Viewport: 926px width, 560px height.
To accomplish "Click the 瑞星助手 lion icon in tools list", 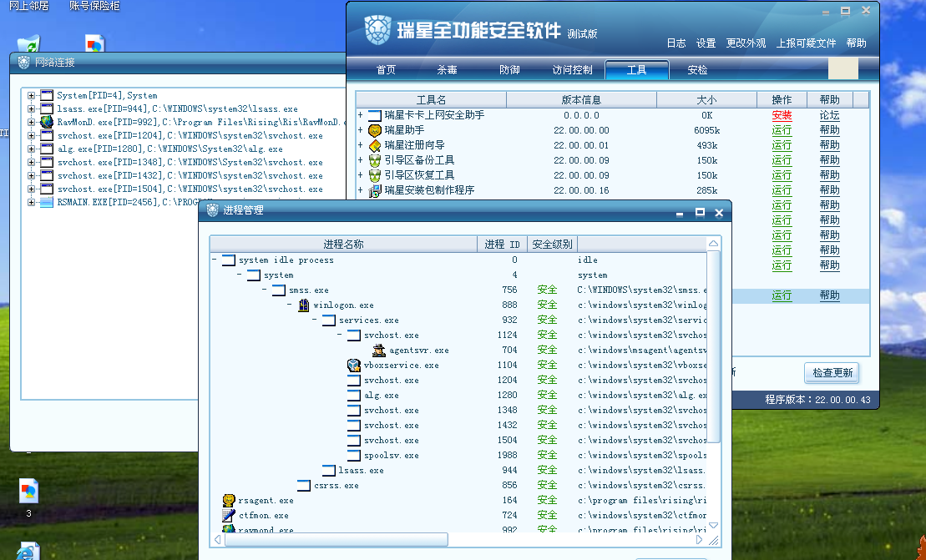I will tap(374, 130).
